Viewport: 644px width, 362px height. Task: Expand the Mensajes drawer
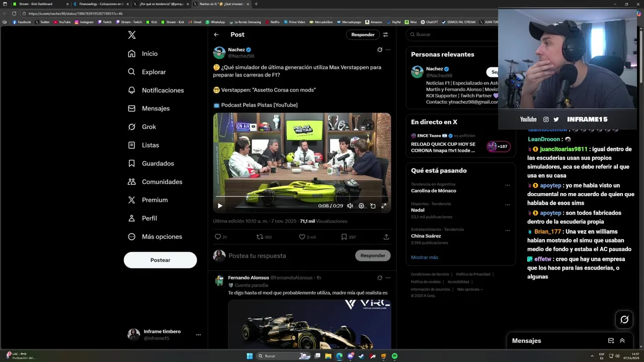click(622, 341)
